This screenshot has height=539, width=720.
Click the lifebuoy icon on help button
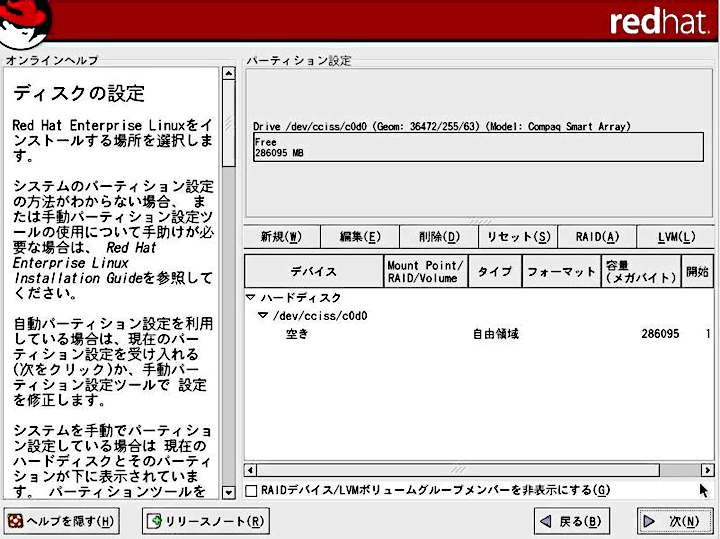(15, 521)
